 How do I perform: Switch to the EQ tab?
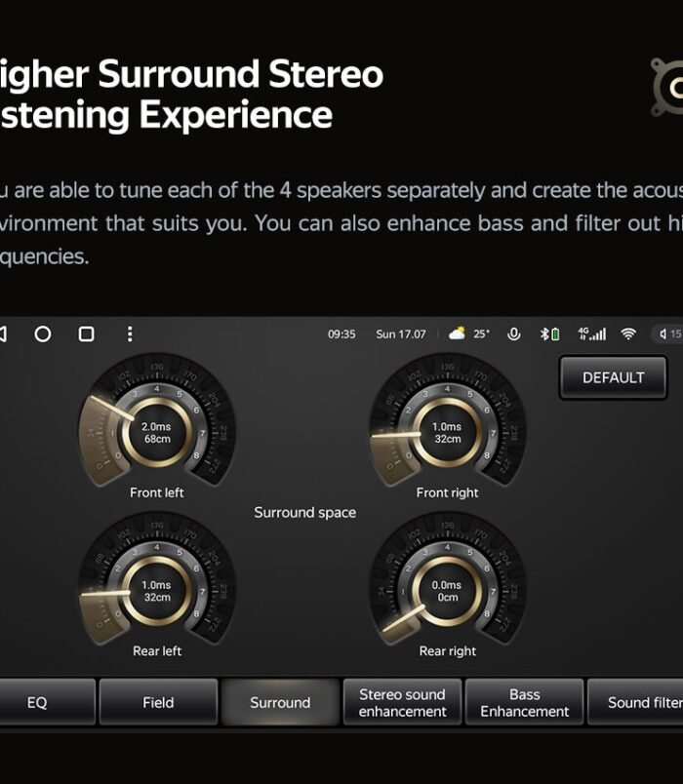coord(39,702)
